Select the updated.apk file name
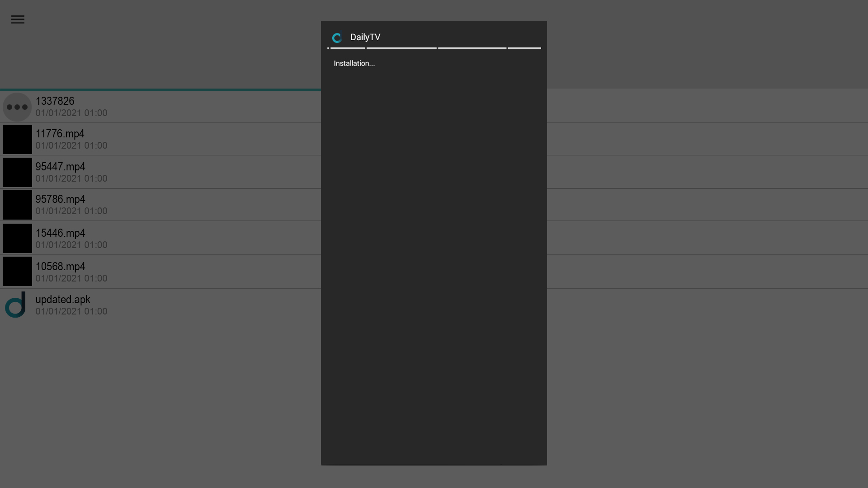The width and height of the screenshot is (868, 488). pos(63,300)
